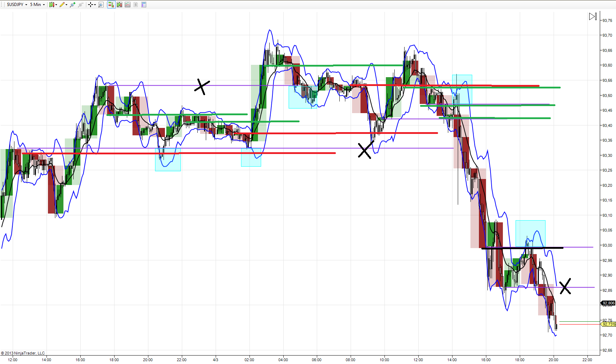Click the chart overview graph icon

(127, 5)
